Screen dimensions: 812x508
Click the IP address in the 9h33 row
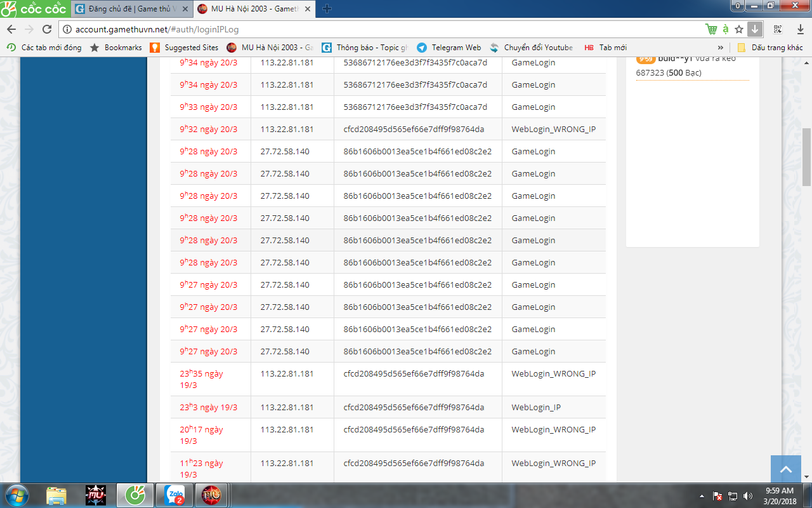point(287,107)
